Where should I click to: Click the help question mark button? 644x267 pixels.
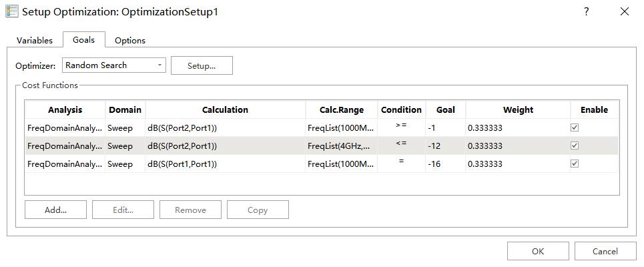point(586,11)
